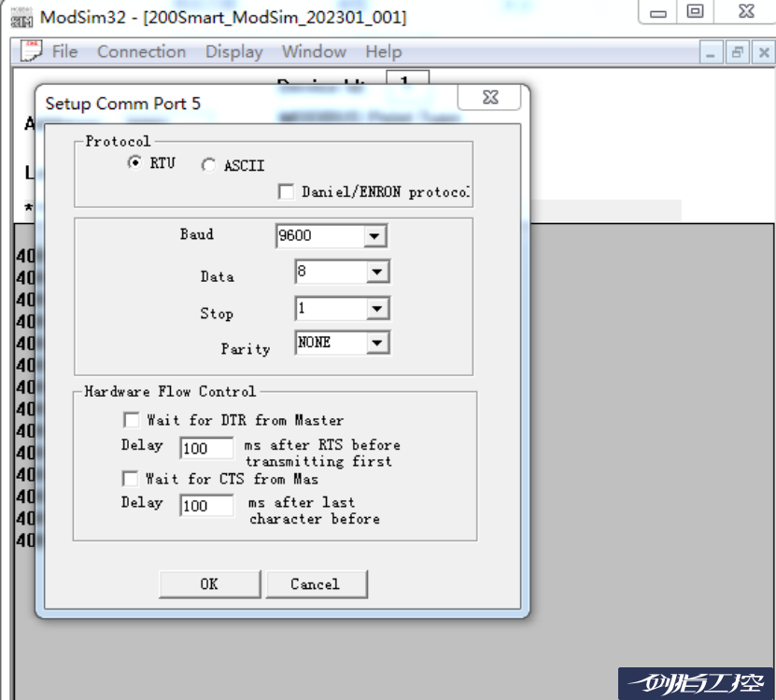Check Wait for DTR from Master
This screenshot has width=776, height=700.
click(x=131, y=420)
